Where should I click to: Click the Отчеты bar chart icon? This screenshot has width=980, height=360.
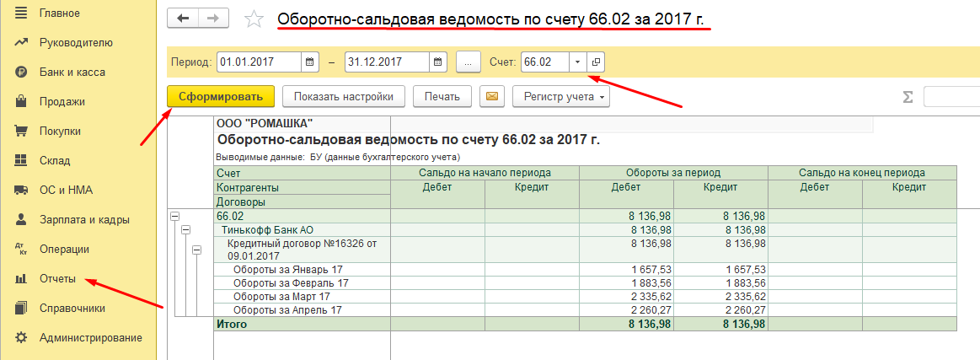tap(20, 279)
